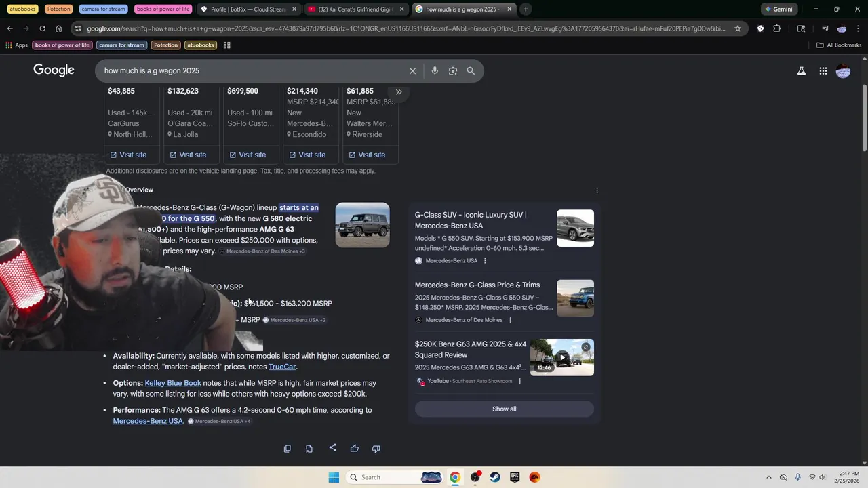This screenshot has height=488, width=868.
Task: Open Mercedes-Benz USA performance link
Action: [148, 421]
